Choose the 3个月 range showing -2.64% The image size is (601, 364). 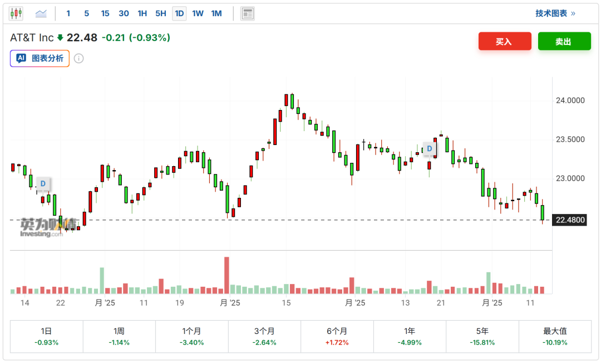264,336
